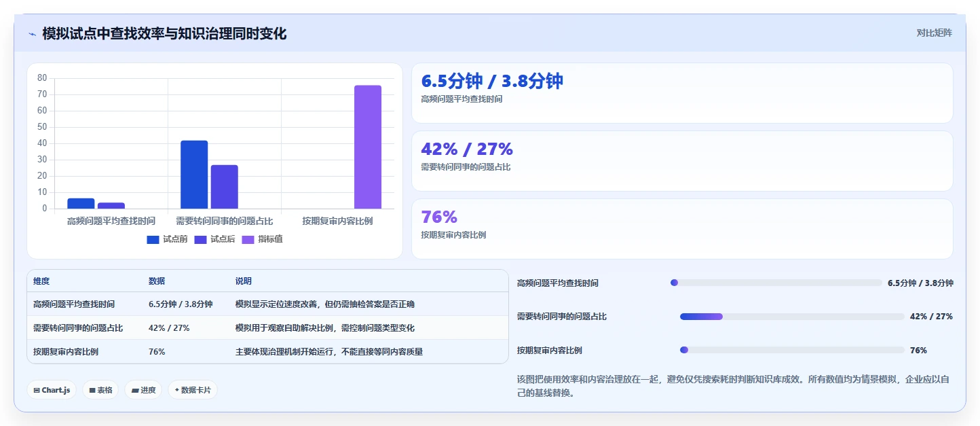Viewport: 980px width, 426px height.
Task: Click the sparkle icon in the 数据卡片 chip
Action: pyautogui.click(x=177, y=390)
